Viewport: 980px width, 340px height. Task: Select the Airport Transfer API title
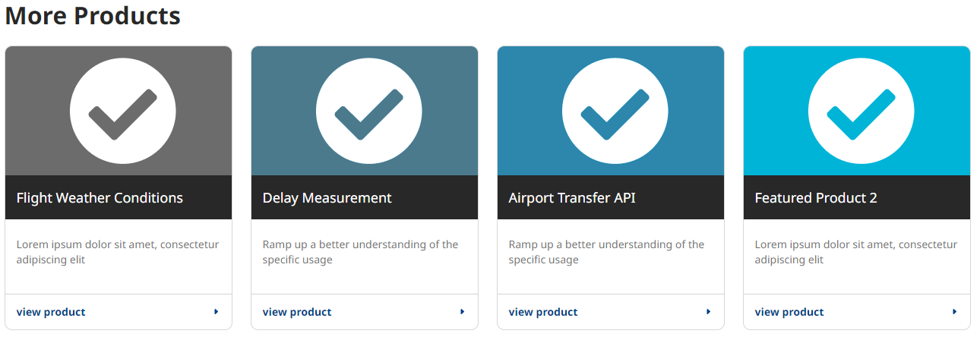point(572,198)
